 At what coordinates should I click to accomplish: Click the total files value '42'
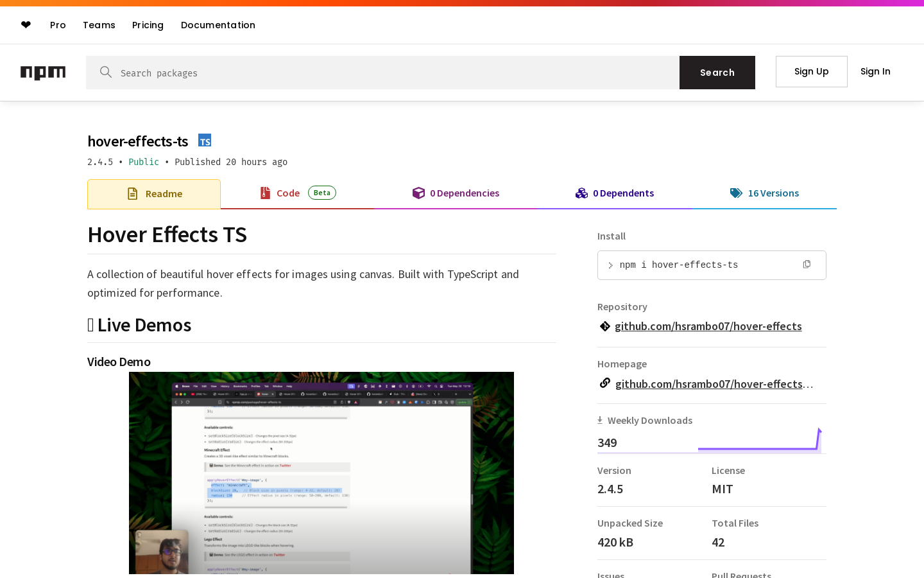tap(718, 542)
